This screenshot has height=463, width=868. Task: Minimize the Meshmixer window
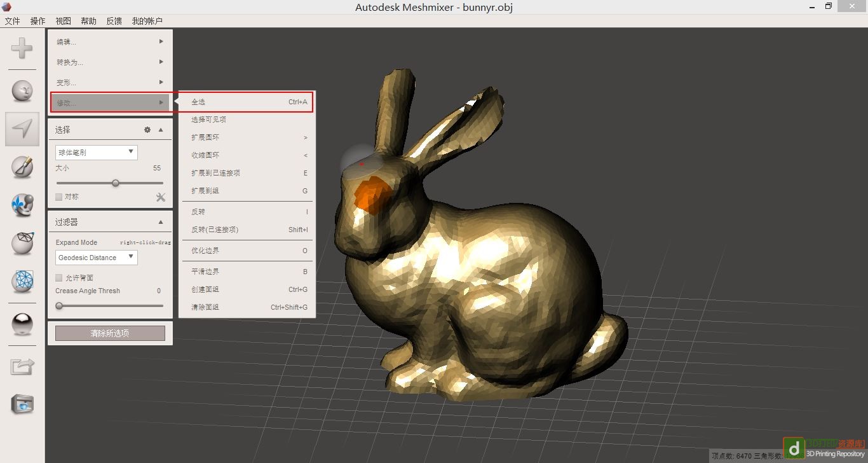click(813, 6)
